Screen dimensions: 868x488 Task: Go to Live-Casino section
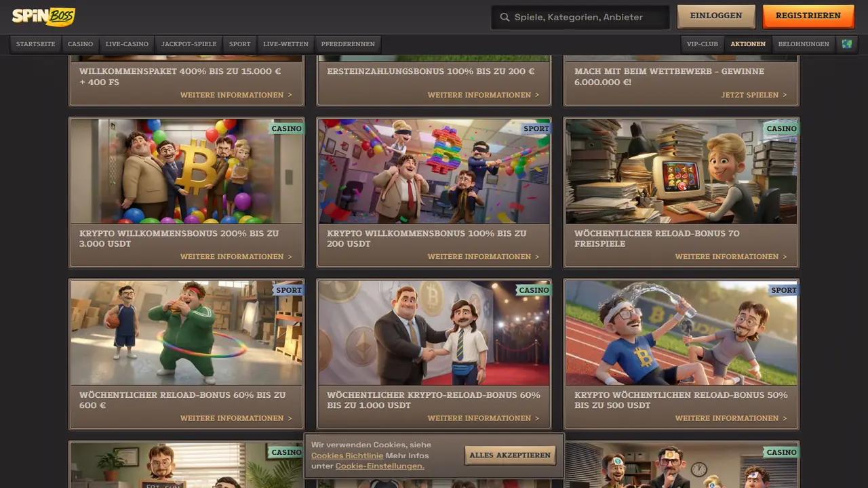pyautogui.click(x=127, y=44)
